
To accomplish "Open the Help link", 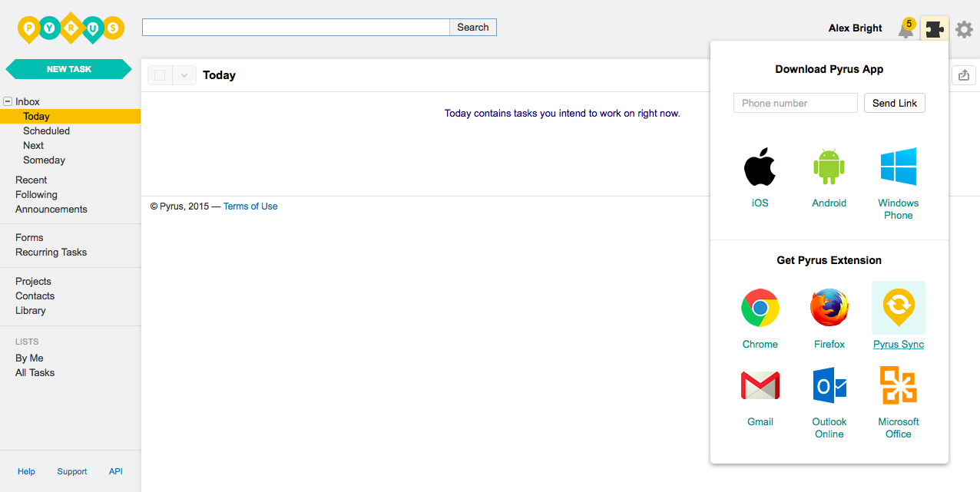I will pyautogui.click(x=26, y=472).
